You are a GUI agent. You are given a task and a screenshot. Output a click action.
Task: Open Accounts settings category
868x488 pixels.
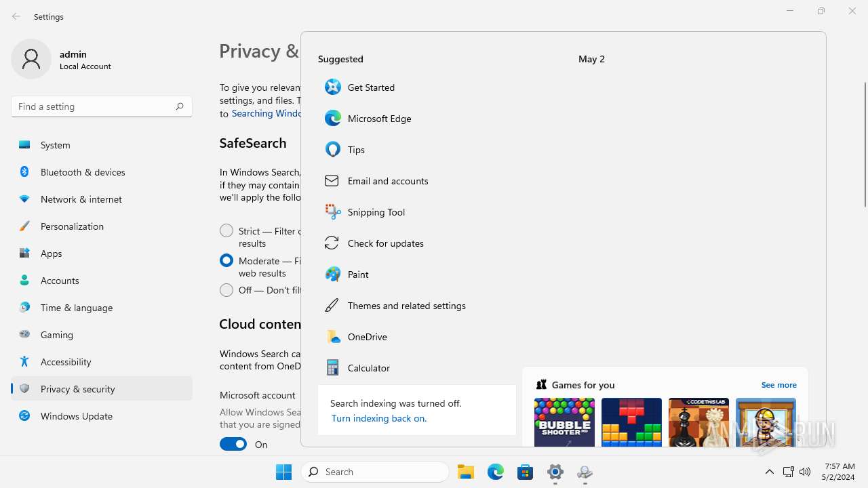(x=102, y=281)
